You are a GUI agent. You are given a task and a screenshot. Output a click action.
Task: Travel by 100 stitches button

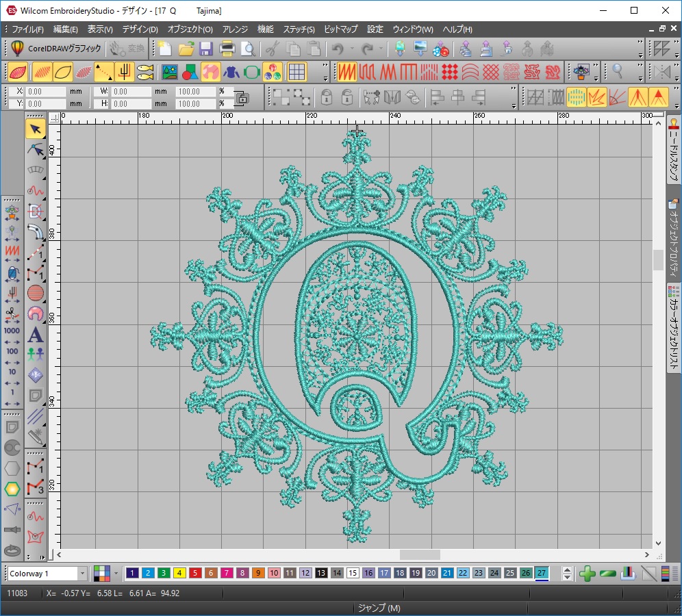[12, 356]
